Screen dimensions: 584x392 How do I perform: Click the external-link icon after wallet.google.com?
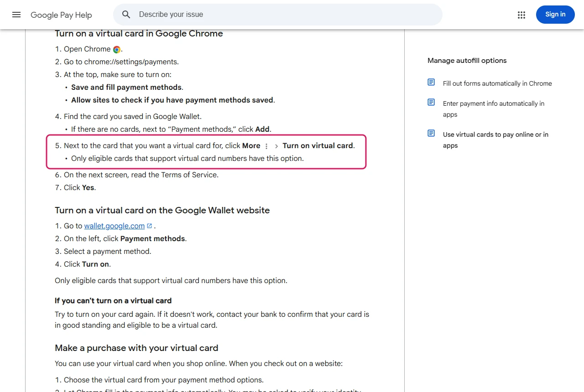click(149, 226)
